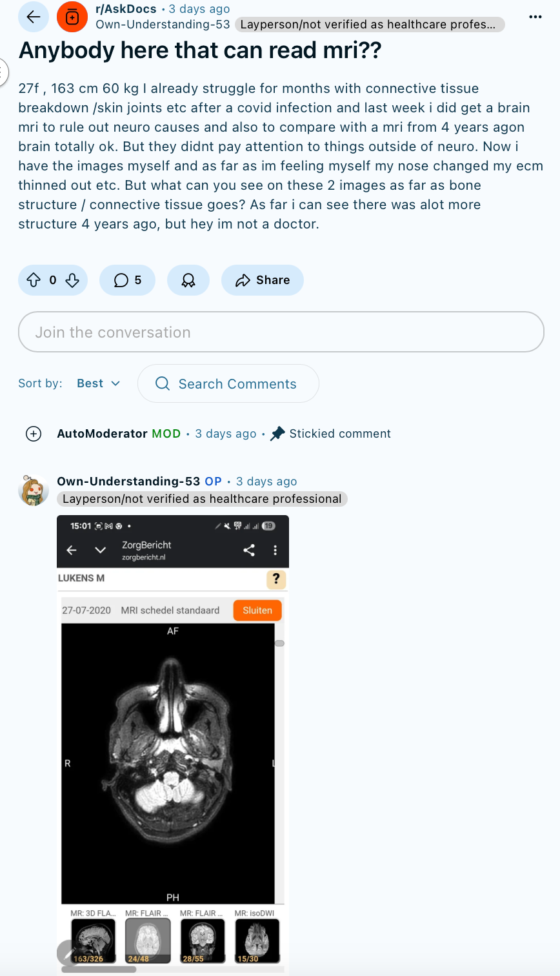
Task: Click the Join the conversation field
Action: point(281,332)
